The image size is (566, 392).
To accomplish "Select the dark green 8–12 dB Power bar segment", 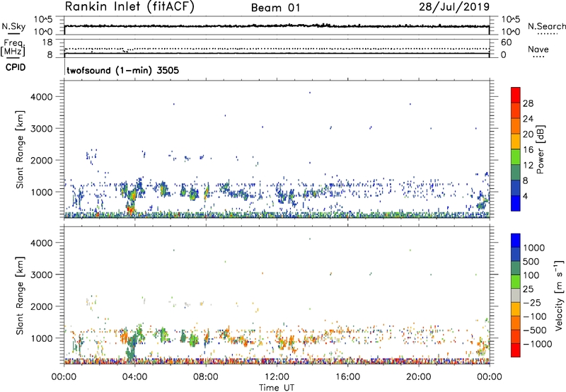I will pos(516,172).
